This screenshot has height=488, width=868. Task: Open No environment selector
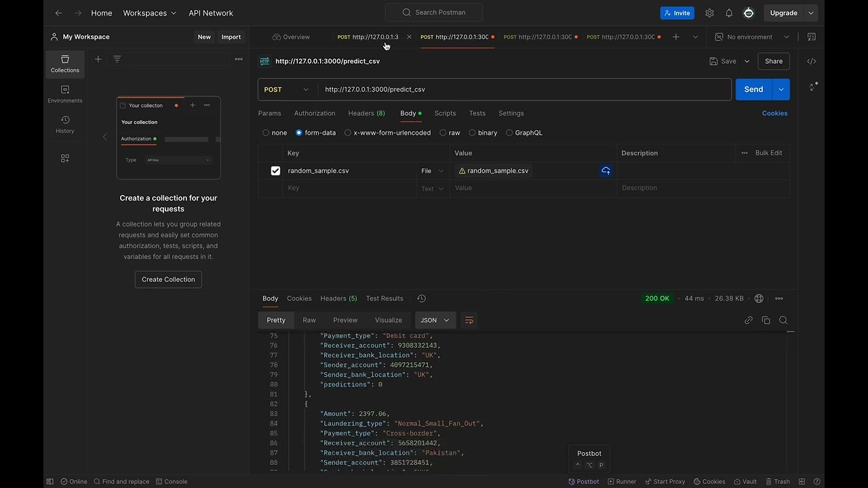pyautogui.click(x=753, y=37)
